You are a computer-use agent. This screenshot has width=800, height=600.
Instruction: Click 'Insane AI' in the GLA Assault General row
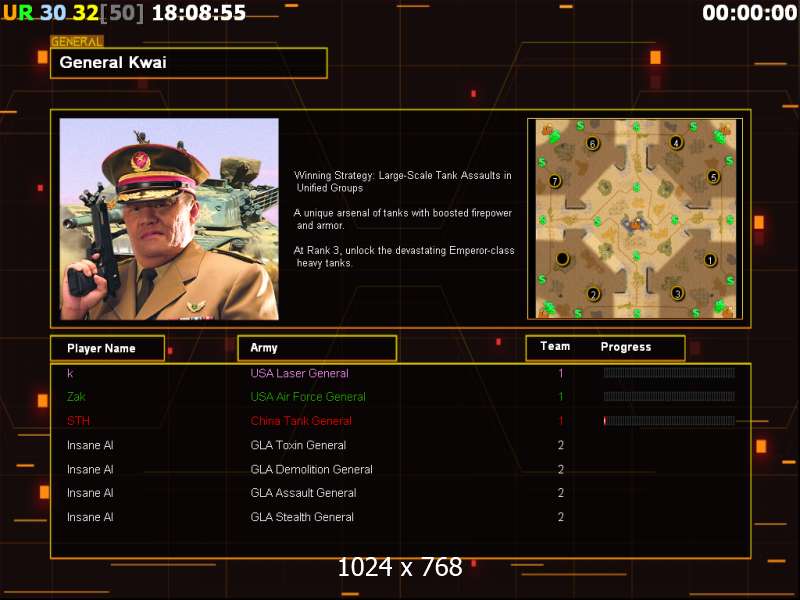coord(90,493)
